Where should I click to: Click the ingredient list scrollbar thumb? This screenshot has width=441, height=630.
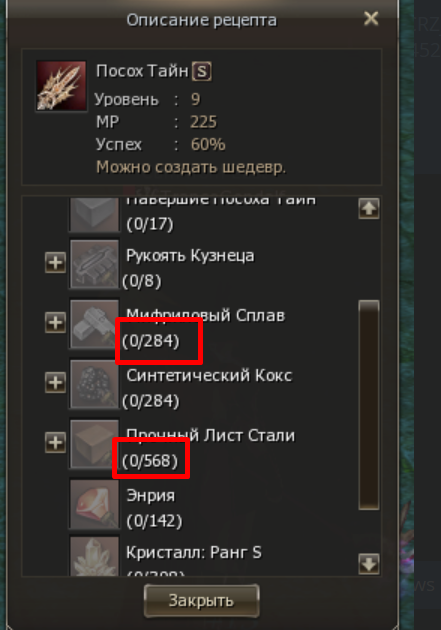pyautogui.click(x=369, y=405)
